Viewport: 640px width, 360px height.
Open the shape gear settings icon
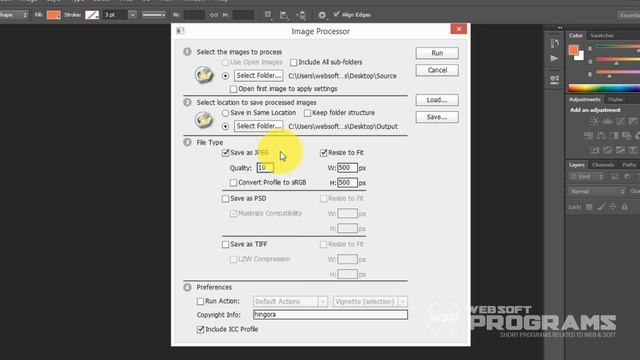[322, 15]
